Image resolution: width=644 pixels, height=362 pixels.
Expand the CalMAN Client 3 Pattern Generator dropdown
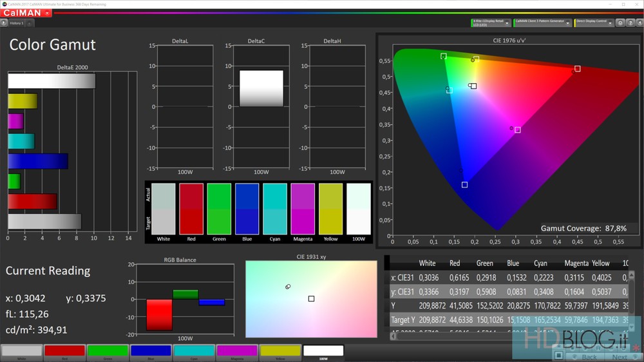pos(568,23)
